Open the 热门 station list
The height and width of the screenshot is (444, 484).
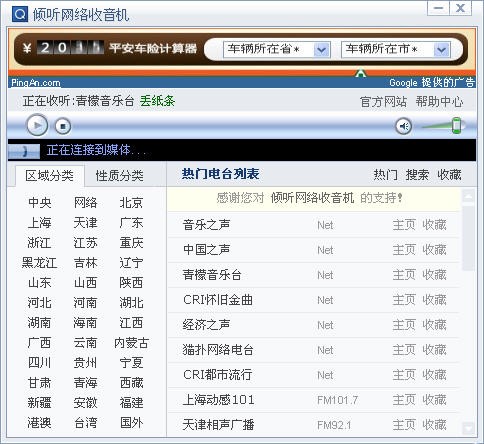(x=385, y=175)
